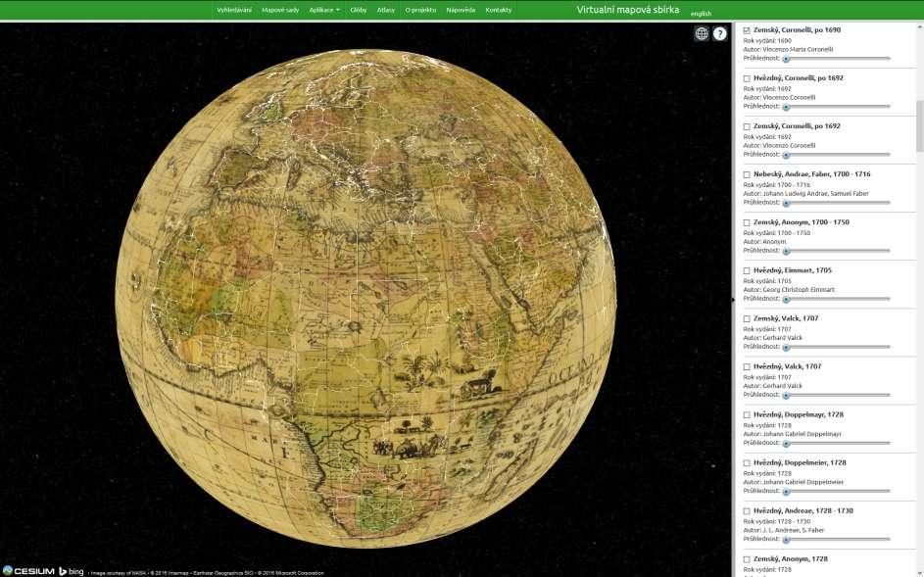Enable the Hvězdný, Doppelmayr, 1728 globe
This screenshot has width=924, height=577.
point(747,415)
